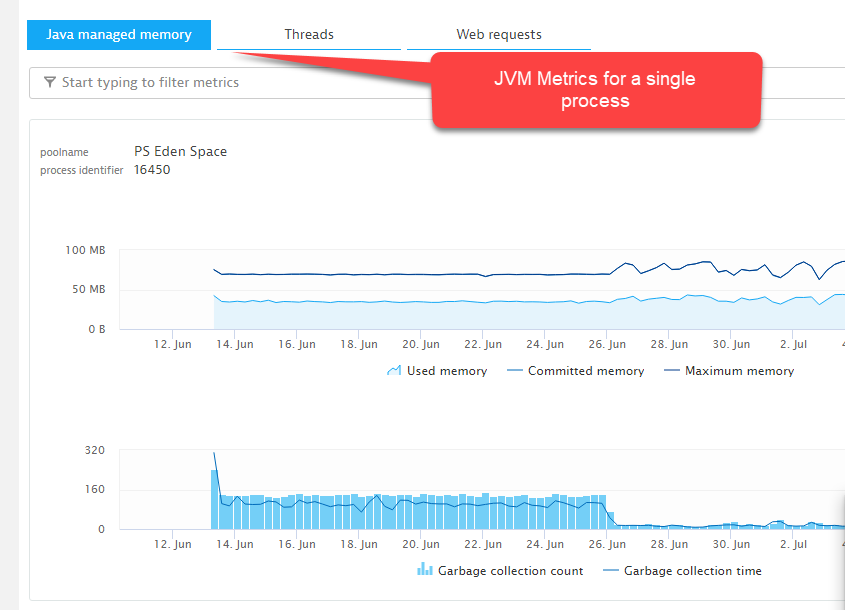The image size is (845, 610).
Task: Click the 26. Jun label on memory chart
Action: (x=606, y=344)
